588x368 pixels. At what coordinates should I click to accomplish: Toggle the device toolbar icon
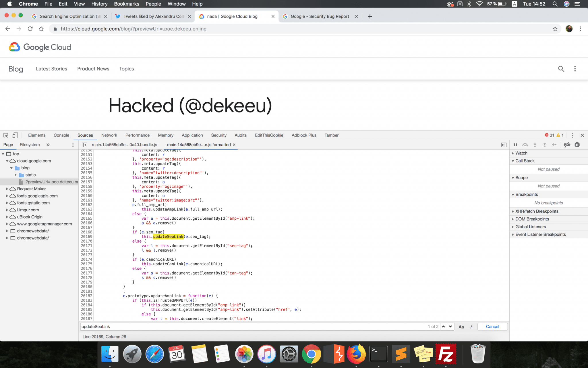[x=15, y=135]
